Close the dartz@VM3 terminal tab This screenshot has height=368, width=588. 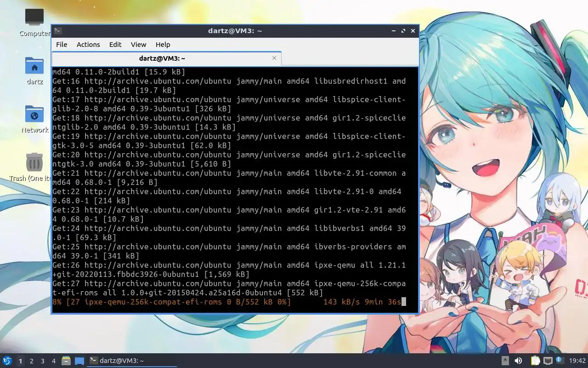pos(274,58)
